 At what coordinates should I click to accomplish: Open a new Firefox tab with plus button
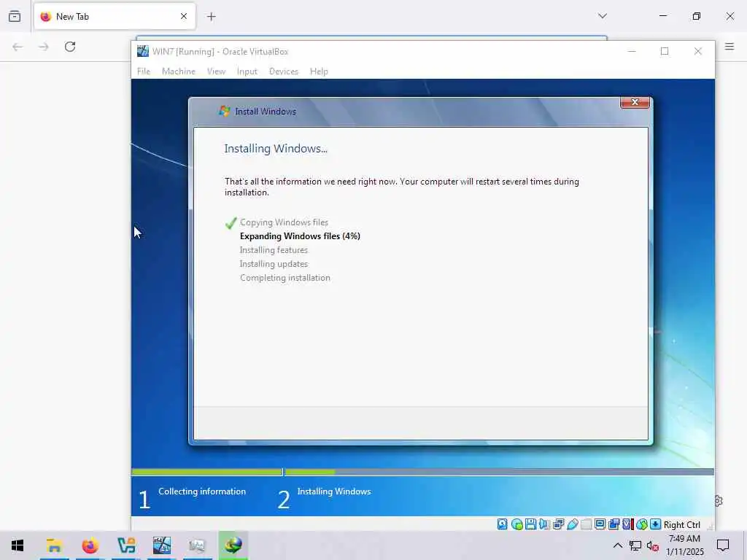212,17
